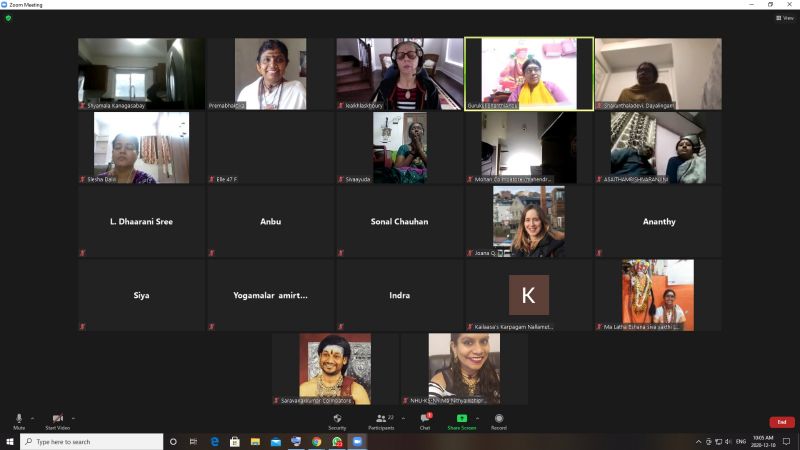Select the highlighted active speaker video tile

tap(529, 73)
